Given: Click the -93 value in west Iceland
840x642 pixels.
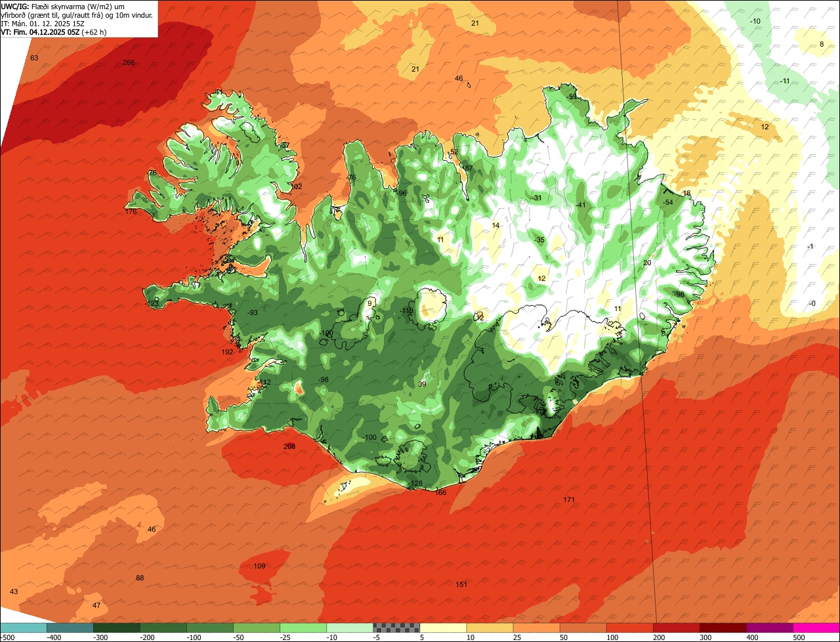Looking at the screenshot, I should pos(253,312).
